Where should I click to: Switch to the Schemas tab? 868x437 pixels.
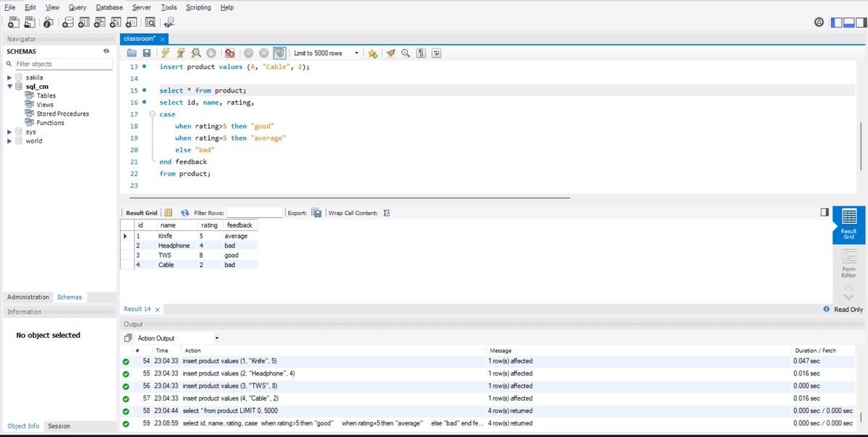point(69,297)
